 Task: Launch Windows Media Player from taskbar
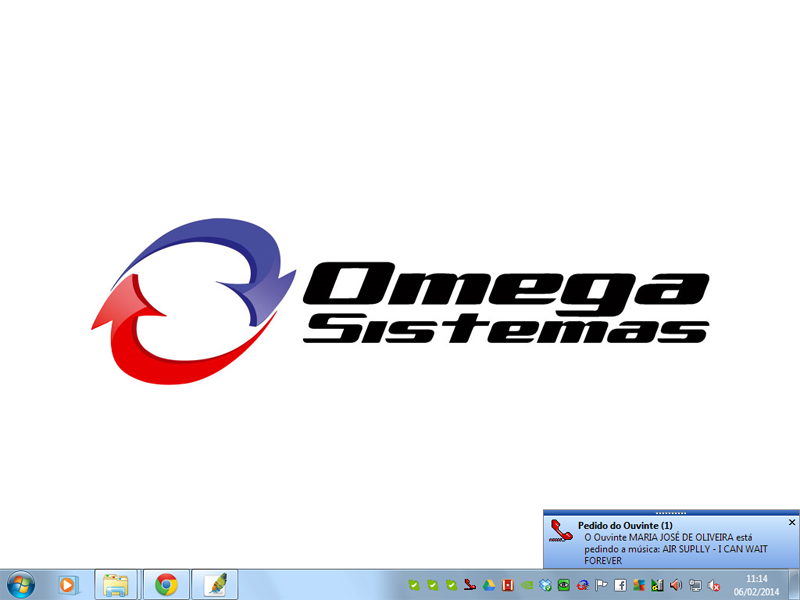[68, 585]
